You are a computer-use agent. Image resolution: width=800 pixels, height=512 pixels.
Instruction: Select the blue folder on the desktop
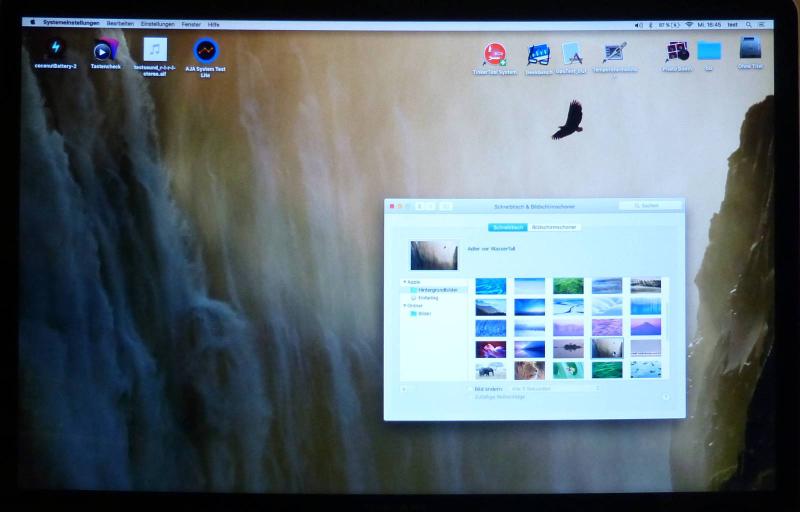[x=709, y=51]
